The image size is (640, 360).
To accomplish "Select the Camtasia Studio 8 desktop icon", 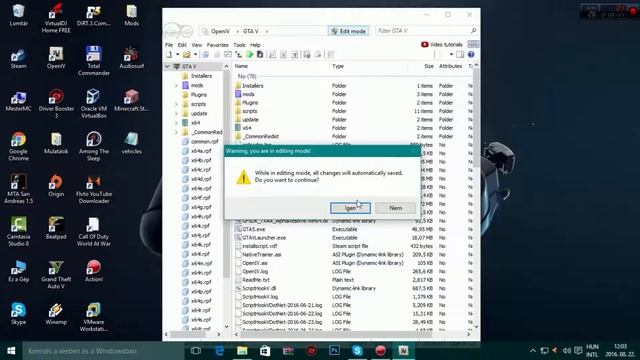I will point(18,232).
